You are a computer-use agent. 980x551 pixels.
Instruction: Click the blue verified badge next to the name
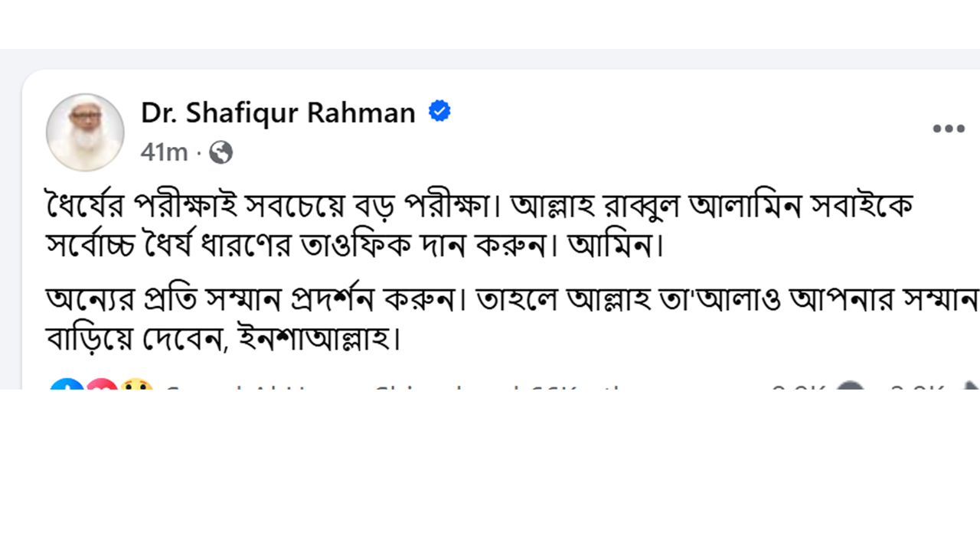[438, 112]
